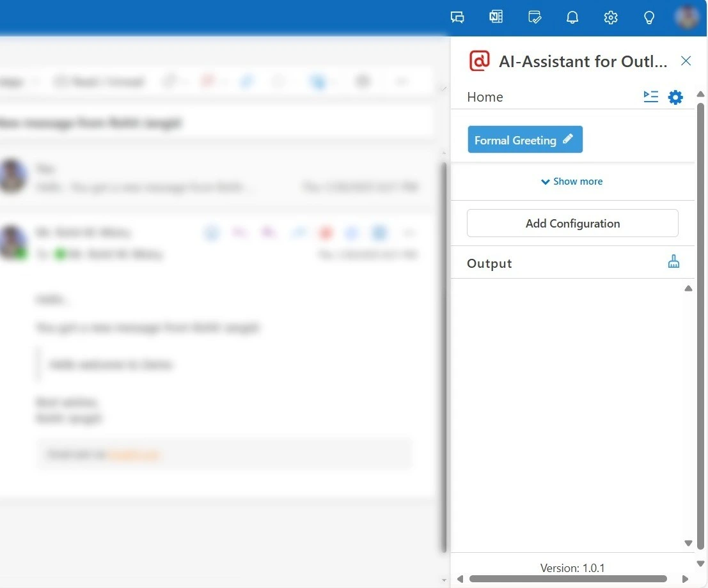
Task: Open the lightbulb tips icon
Action: (649, 18)
